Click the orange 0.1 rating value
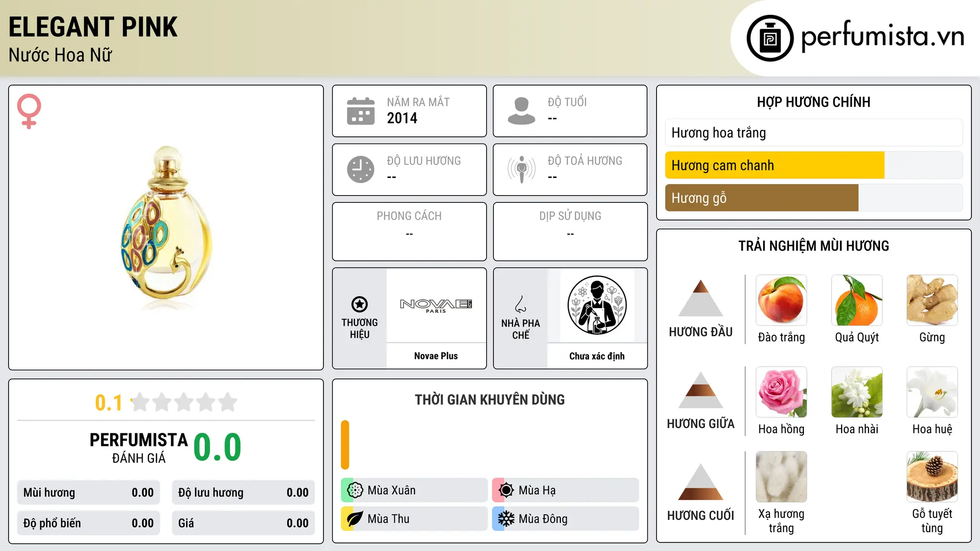 109,403
